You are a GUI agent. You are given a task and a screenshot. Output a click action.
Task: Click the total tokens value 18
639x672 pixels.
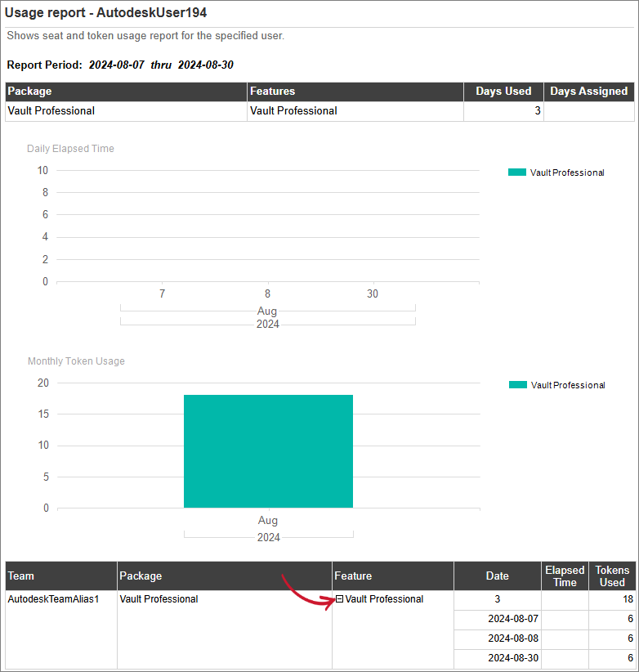[x=628, y=598]
